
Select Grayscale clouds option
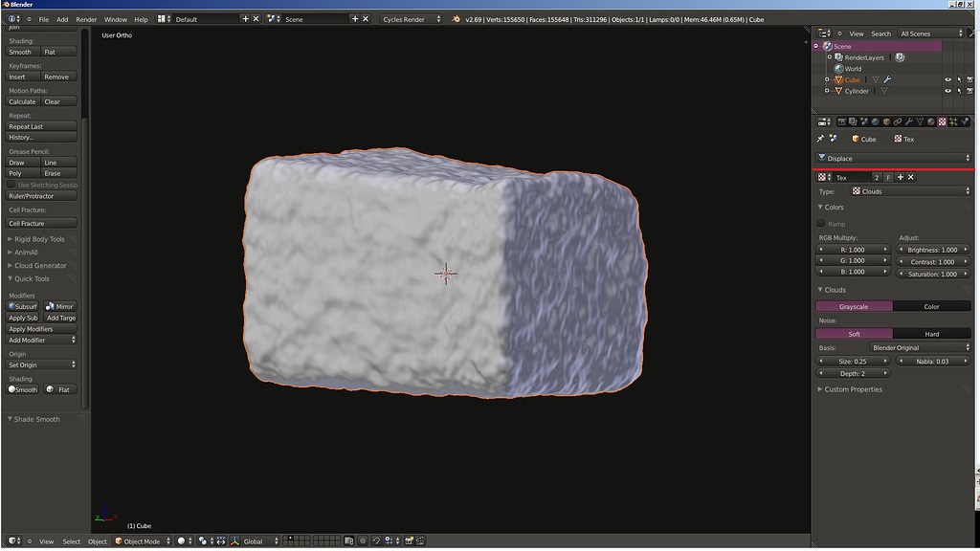[854, 307]
